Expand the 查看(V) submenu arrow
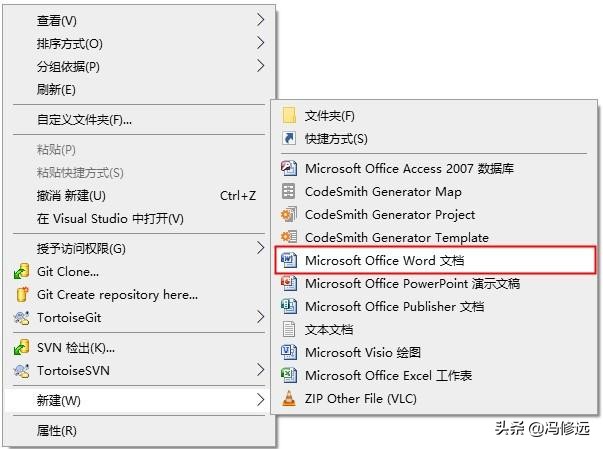 (261, 20)
